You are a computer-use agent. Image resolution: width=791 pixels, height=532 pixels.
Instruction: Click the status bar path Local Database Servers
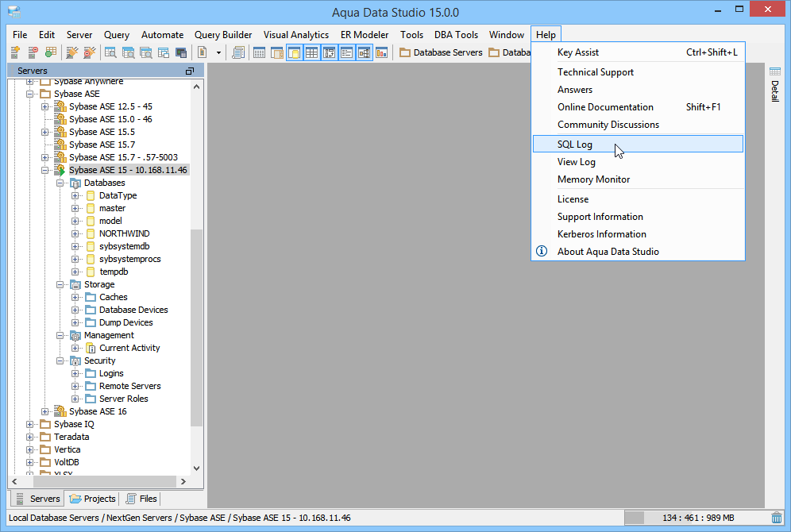(53, 518)
